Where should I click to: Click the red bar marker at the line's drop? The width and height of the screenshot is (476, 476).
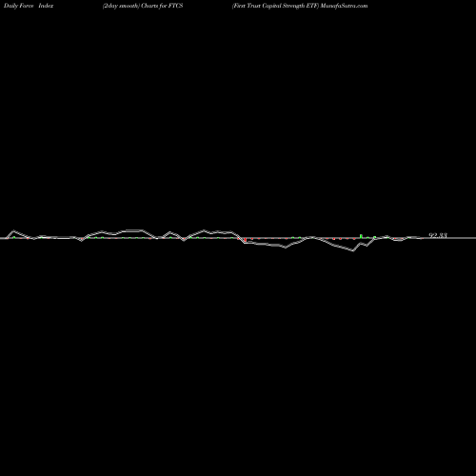tap(246, 240)
